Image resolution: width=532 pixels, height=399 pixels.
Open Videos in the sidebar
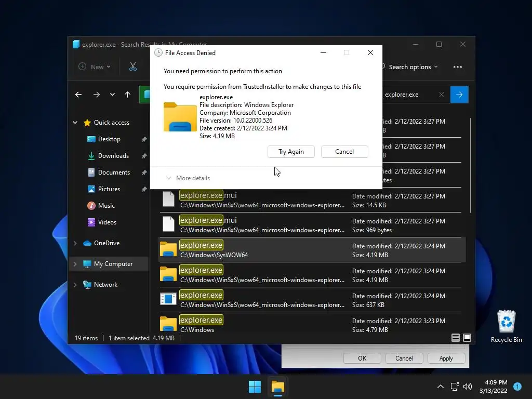click(107, 222)
